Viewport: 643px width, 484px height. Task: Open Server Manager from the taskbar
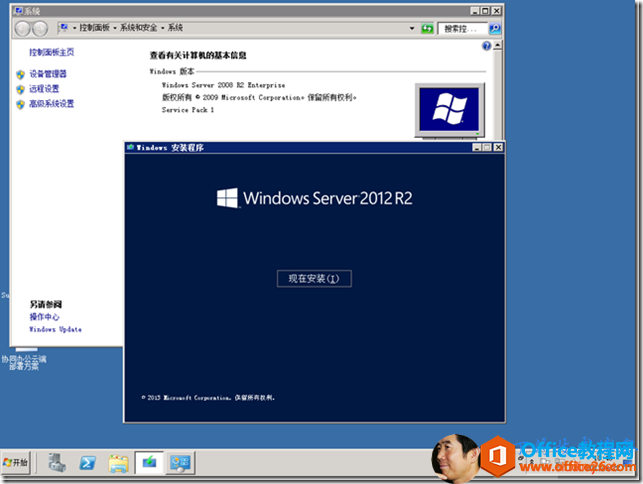tap(57, 463)
